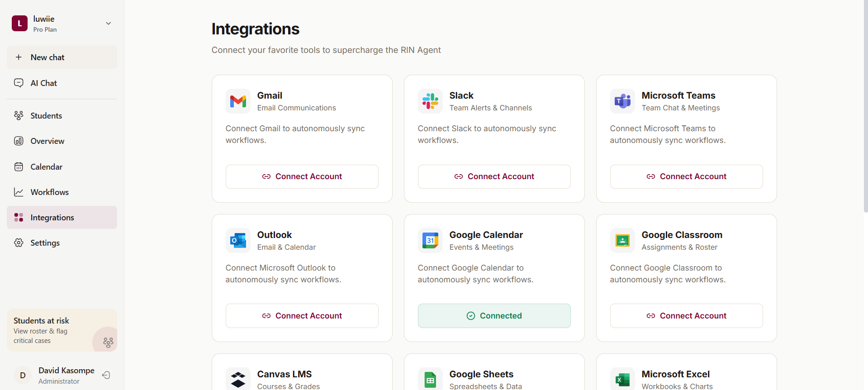Select Integrations sidebar item

coord(62,218)
